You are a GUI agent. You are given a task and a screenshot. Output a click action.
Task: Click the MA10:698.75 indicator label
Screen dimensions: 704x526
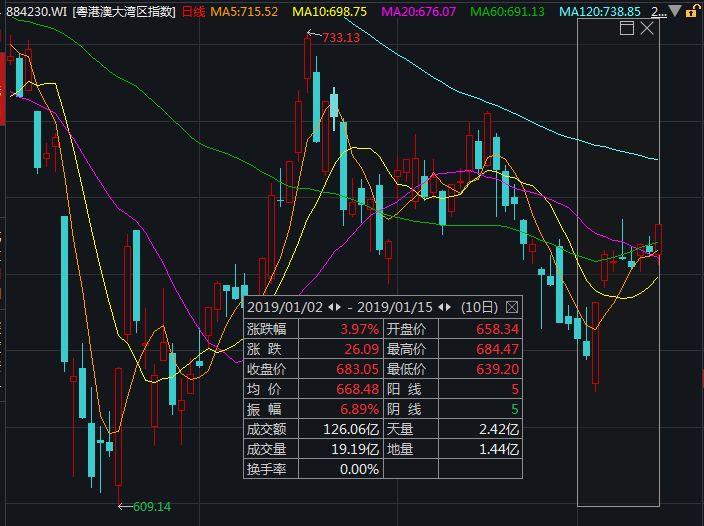[x=329, y=11]
